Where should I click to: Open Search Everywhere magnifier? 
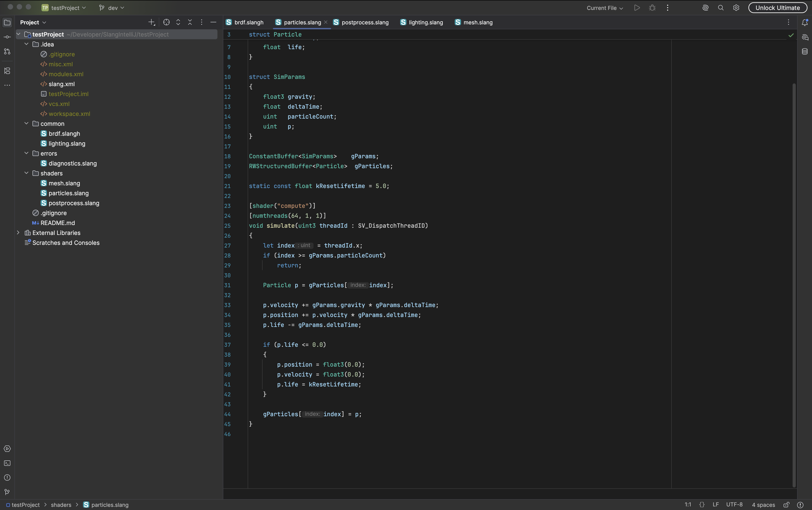coord(721,8)
